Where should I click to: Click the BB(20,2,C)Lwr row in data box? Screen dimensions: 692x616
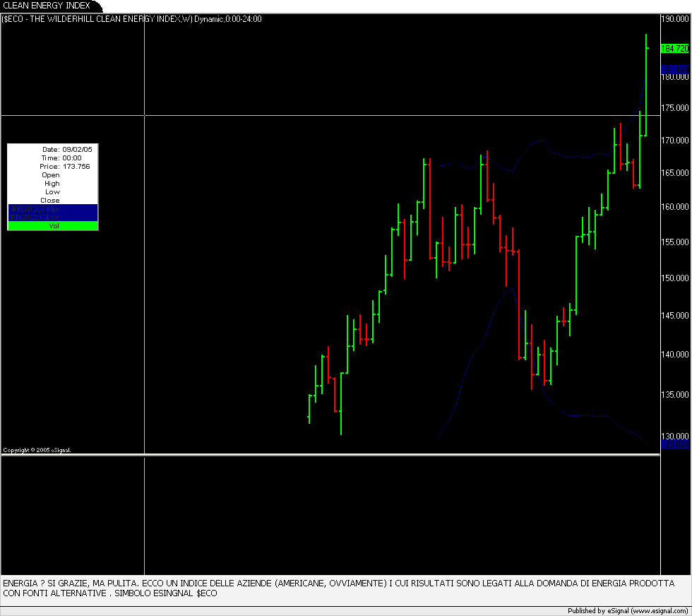coord(53,218)
